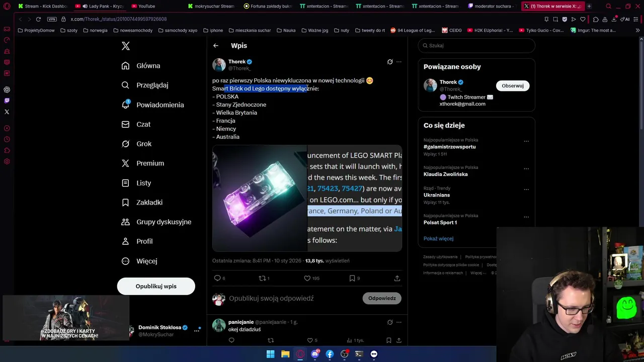Image resolution: width=644 pixels, height=362 pixels.
Task: Switch to Stream - Kick Dashboard tab
Action: coord(42,6)
